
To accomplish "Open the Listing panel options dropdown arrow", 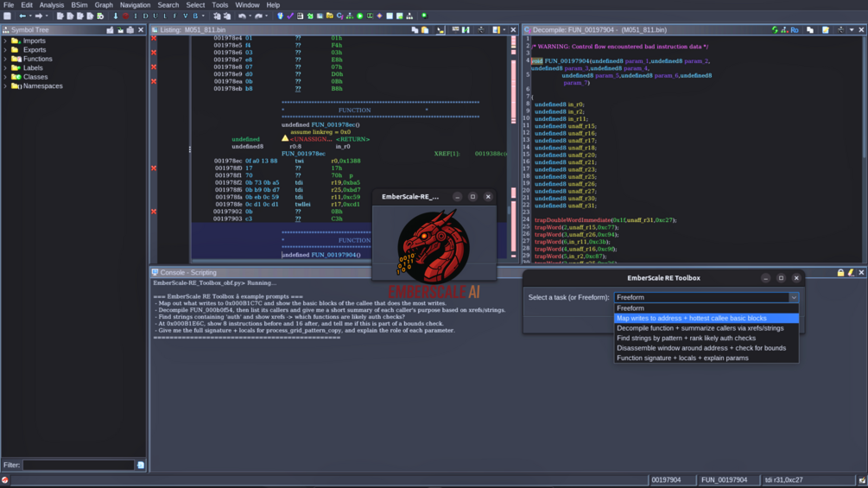I will click(x=504, y=30).
